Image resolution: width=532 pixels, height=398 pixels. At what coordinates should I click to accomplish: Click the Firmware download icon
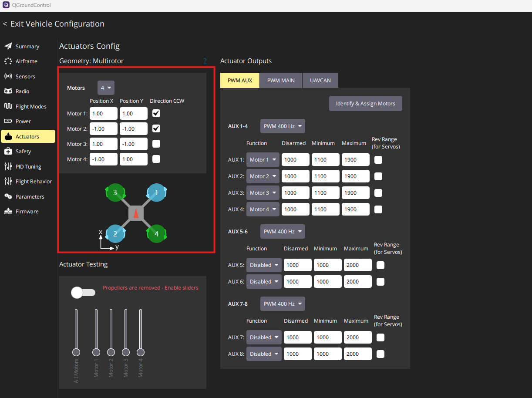[8, 211]
